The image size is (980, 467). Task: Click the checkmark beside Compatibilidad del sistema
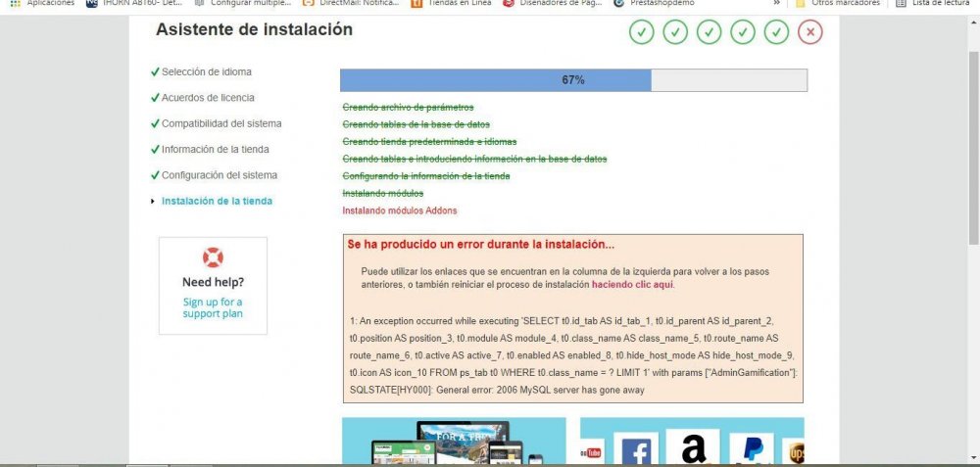(155, 123)
